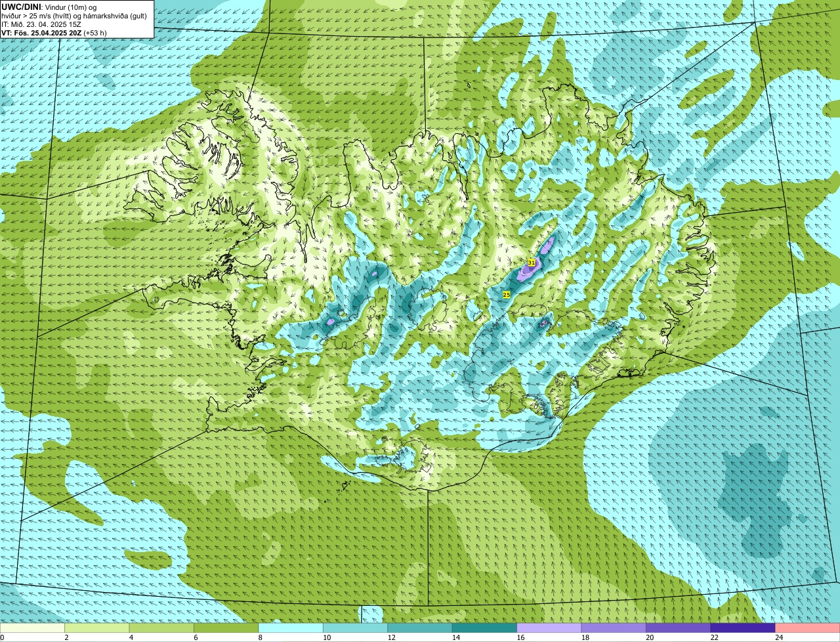Screen dimensions: 840x642
Task: Choose the 10–12 m/s turquoise legend swatch
Action: coord(356,628)
